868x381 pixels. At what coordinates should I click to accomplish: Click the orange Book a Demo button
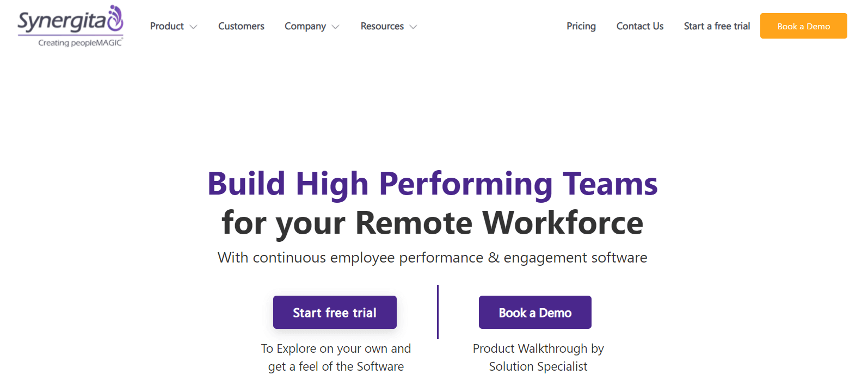pos(804,26)
